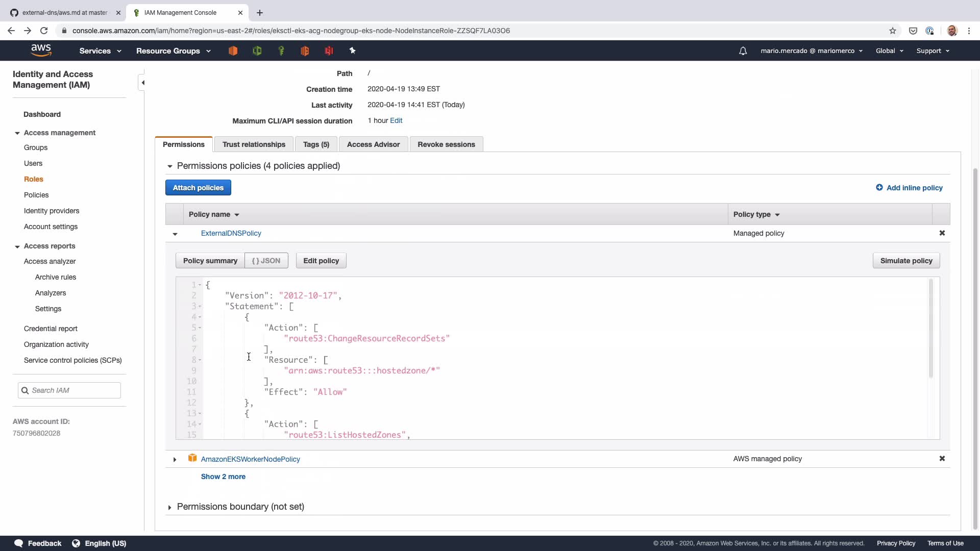The width and height of the screenshot is (980, 551).
Task: Open the green key IAM shortcut icon
Action: 281,51
